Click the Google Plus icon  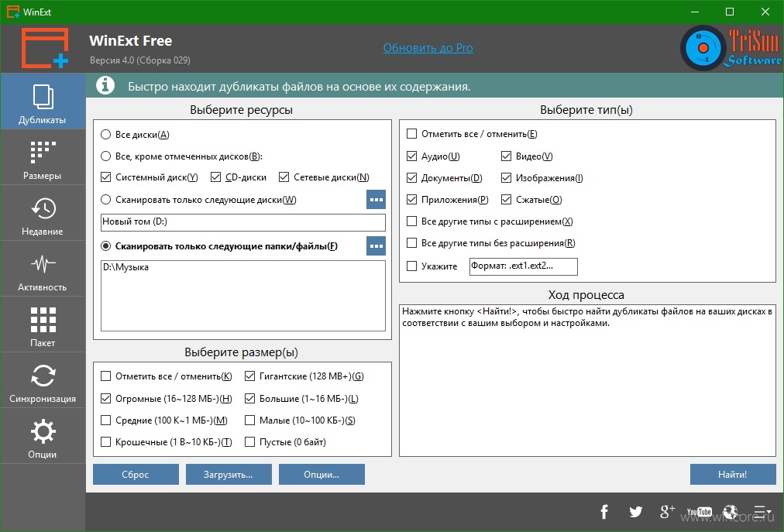(x=668, y=512)
